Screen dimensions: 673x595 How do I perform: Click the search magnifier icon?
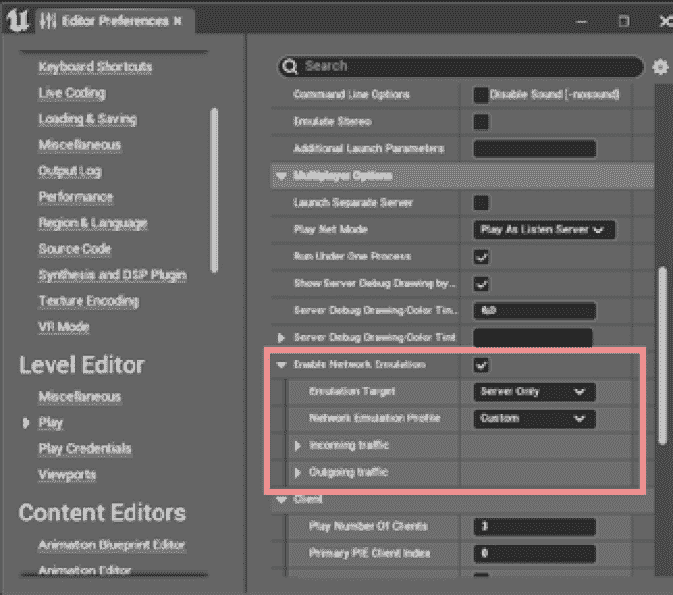point(290,66)
